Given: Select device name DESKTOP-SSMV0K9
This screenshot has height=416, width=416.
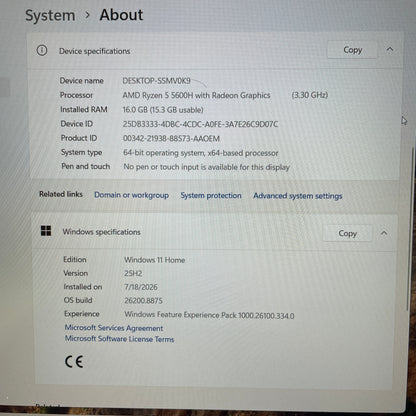Looking at the screenshot, I should point(156,81).
